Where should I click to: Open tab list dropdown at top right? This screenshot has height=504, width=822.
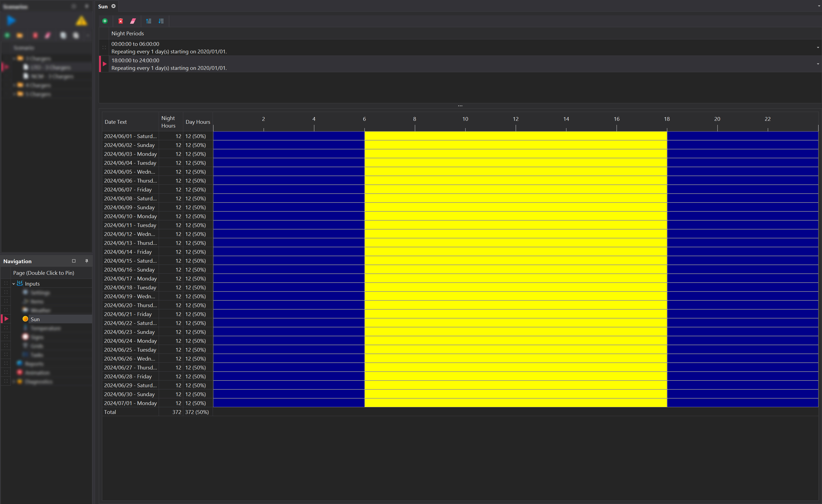[x=819, y=6]
